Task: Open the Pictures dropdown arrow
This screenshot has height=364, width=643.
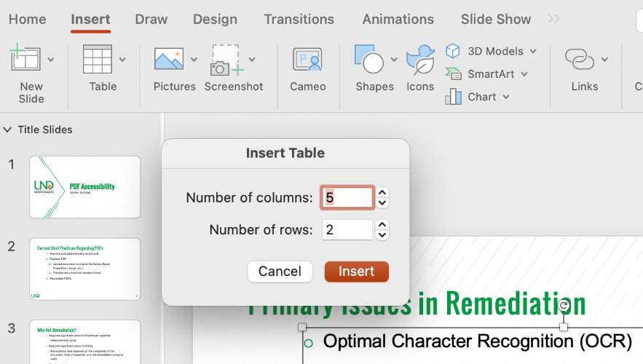Action: (x=194, y=60)
